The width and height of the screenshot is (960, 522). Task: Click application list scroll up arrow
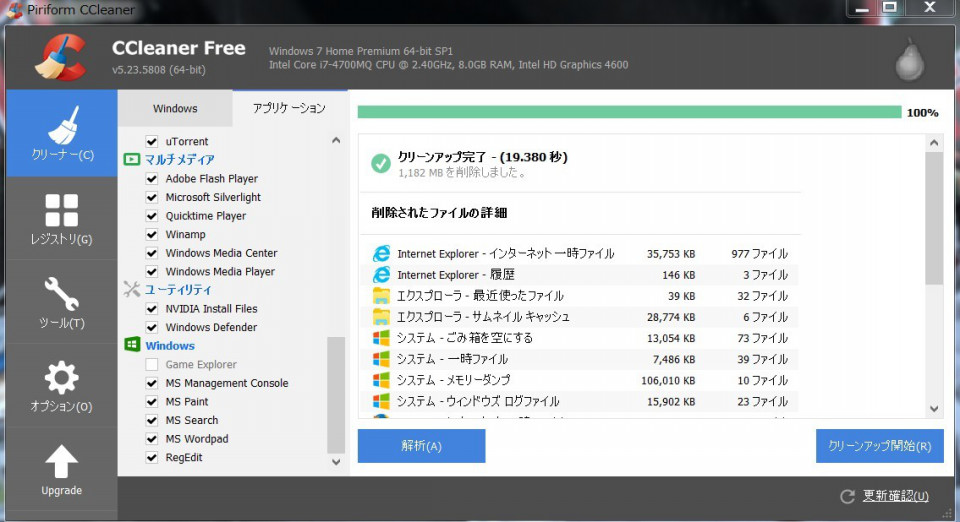click(x=336, y=140)
